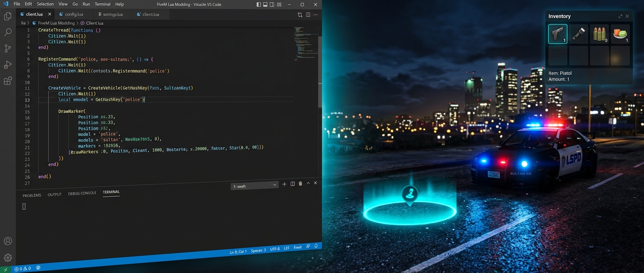644x273 pixels.
Task: Open the Run and Debug view
Action: click(x=8, y=65)
